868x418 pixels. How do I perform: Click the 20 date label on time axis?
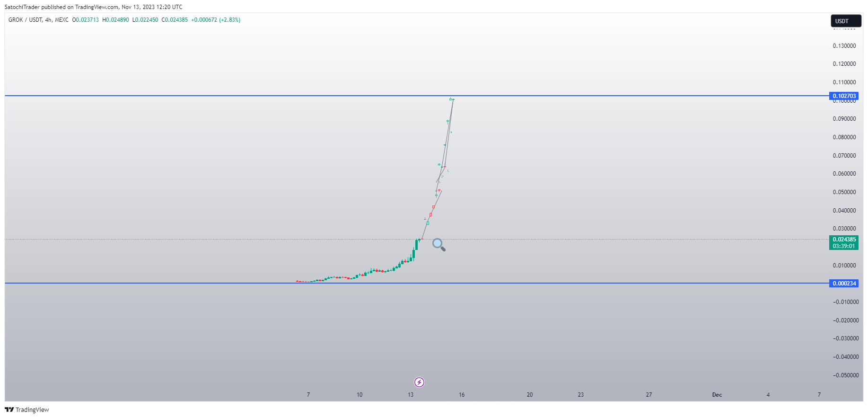click(x=530, y=395)
